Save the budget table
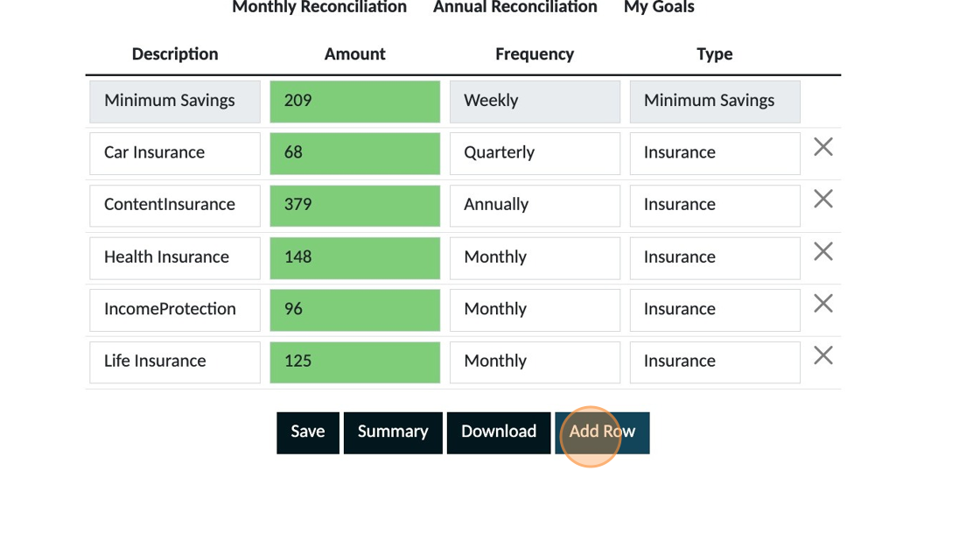This screenshot has width=980, height=548. pos(308,433)
